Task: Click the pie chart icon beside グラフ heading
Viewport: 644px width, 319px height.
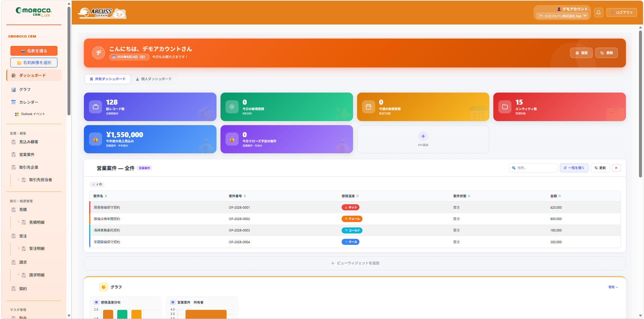Action: [103, 287]
